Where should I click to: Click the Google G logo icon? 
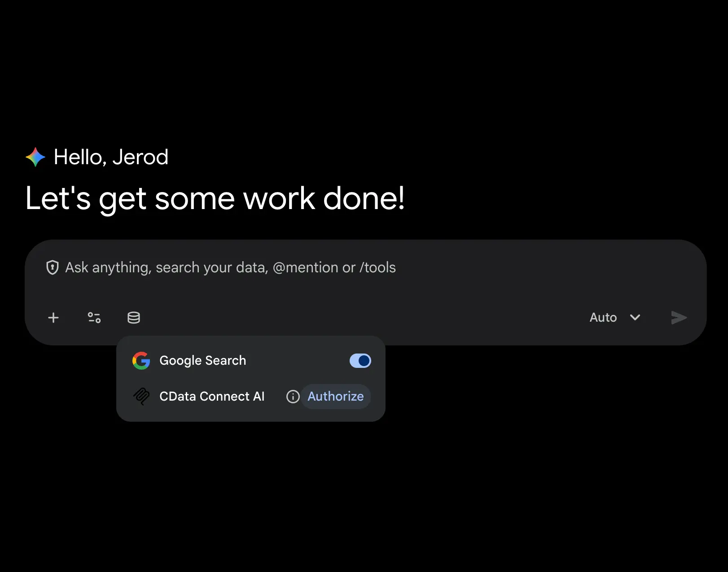click(141, 361)
